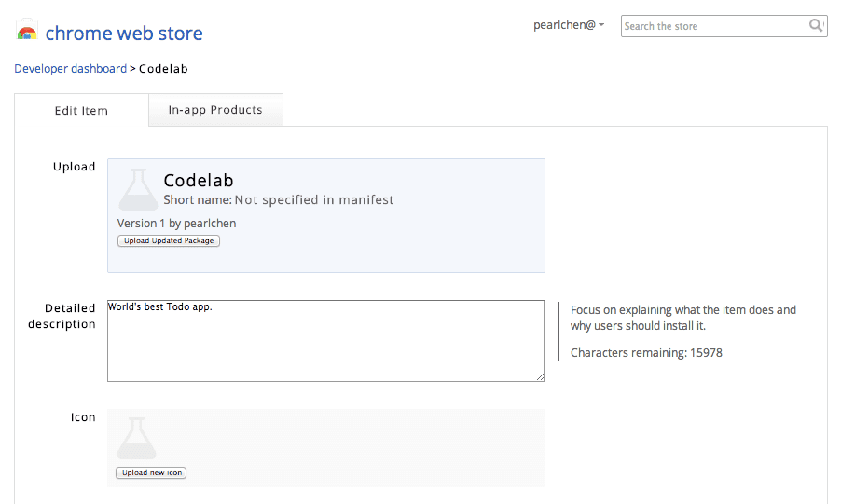Viewport: 841px width, 504px height.
Task: Go to the Developer dashboard link
Action: (71, 69)
